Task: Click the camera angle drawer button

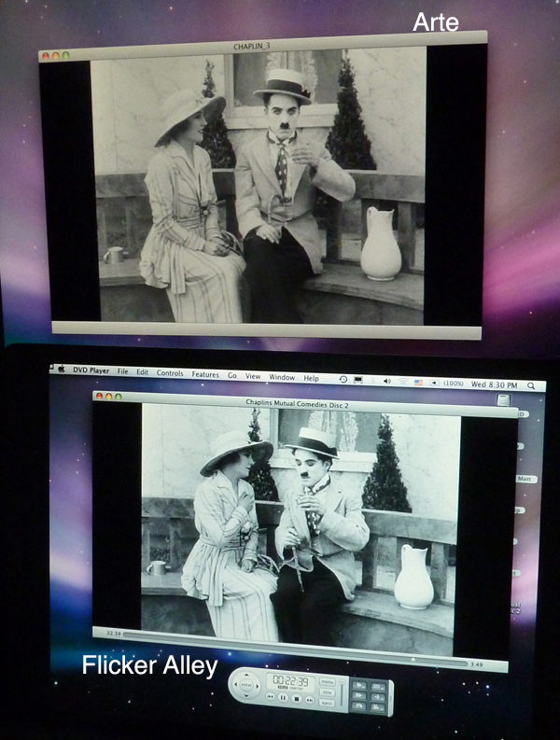Action: 378,707
